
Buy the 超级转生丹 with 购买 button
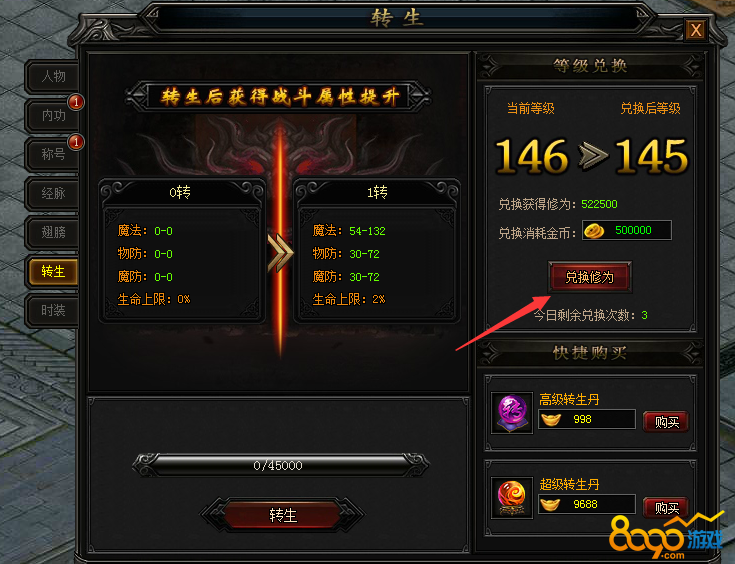666,507
